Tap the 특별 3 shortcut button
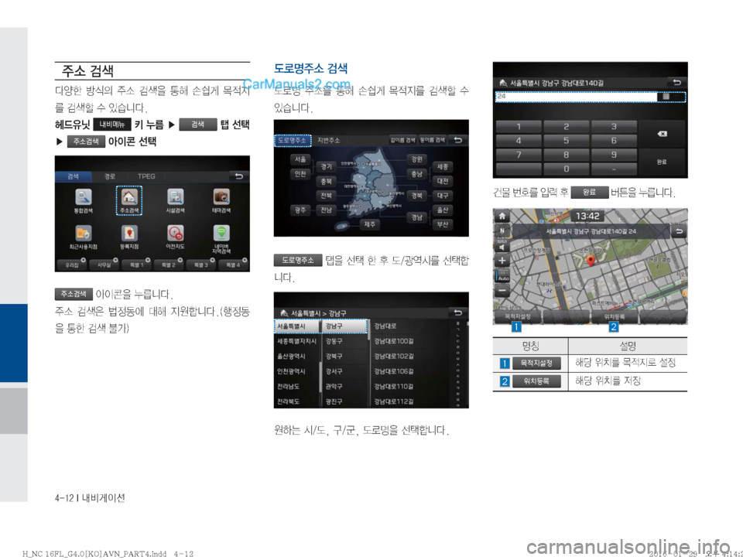This screenshot has width=743, height=560. [x=200, y=265]
